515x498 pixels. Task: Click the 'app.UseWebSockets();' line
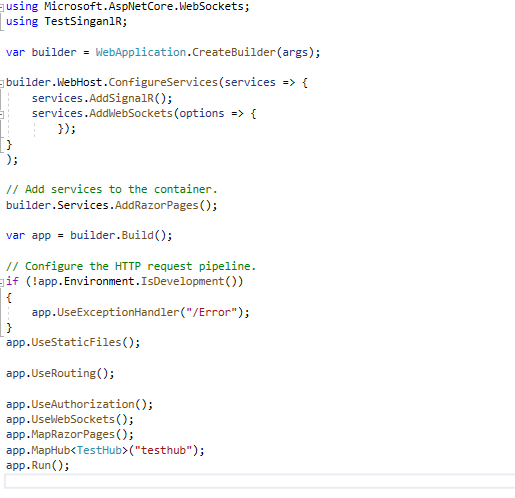pos(70,420)
